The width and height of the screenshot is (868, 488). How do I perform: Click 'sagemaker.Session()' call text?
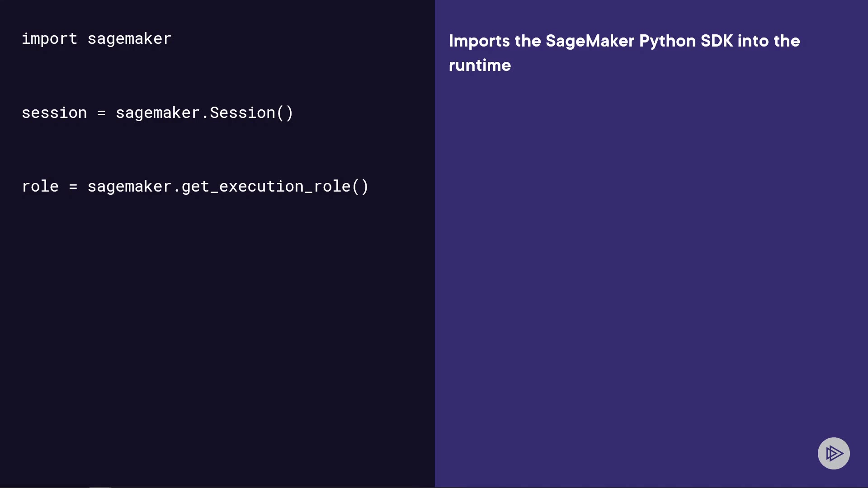[204, 113]
